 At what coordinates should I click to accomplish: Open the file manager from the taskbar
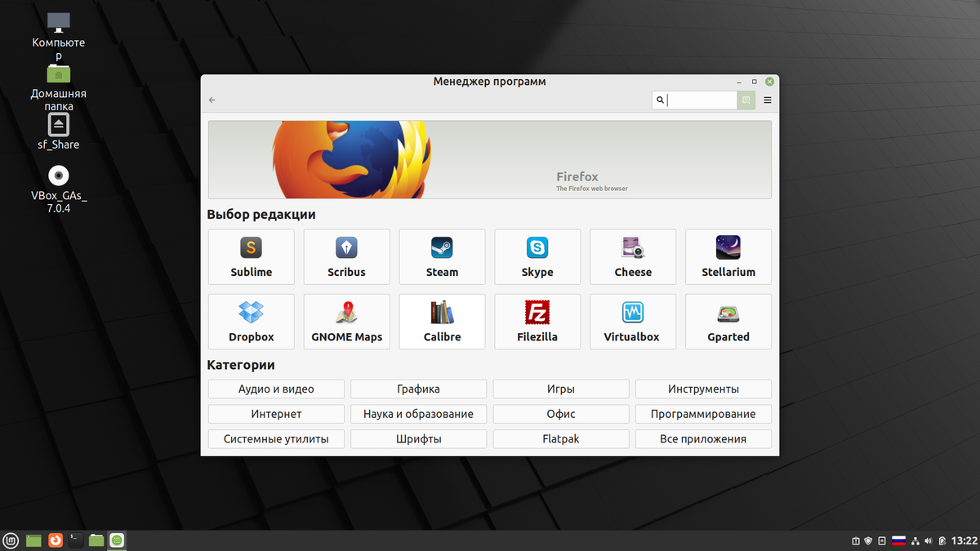[96, 540]
